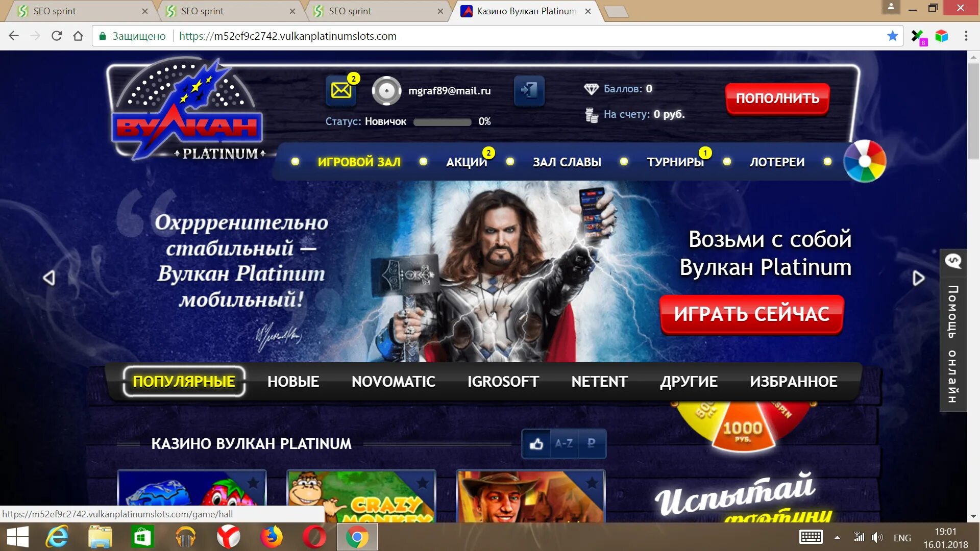Switch to the NOVOMATIC games tab
This screenshot has height=551, width=980.
[x=393, y=382]
